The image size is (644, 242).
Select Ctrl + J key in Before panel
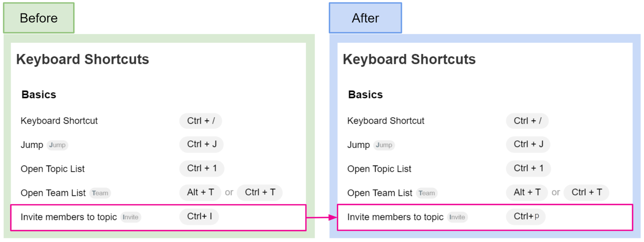(x=202, y=144)
